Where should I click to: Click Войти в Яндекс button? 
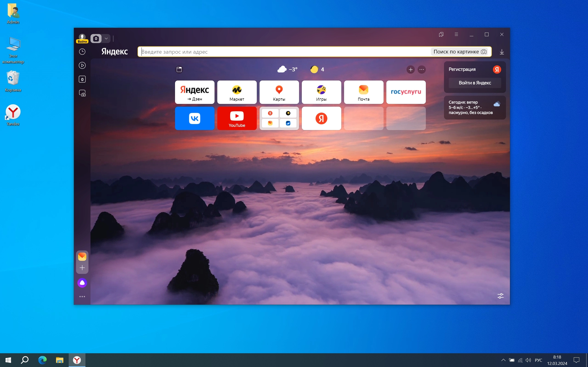[475, 83]
